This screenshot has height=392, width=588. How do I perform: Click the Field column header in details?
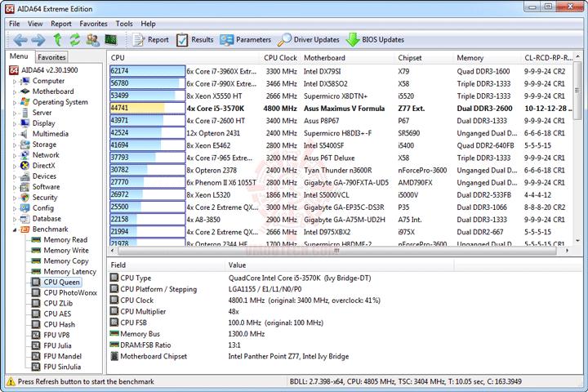click(x=167, y=265)
